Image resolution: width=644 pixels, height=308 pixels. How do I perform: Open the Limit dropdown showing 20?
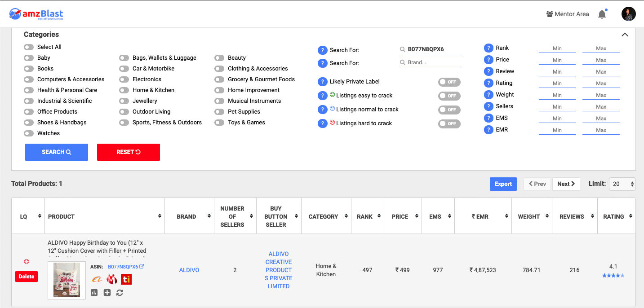[x=622, y=184]
